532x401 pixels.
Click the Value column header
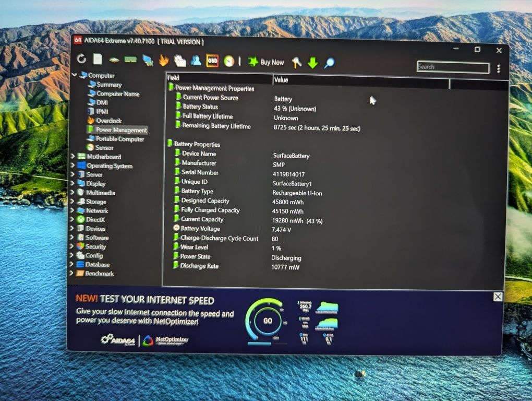[x=360, y=81]
